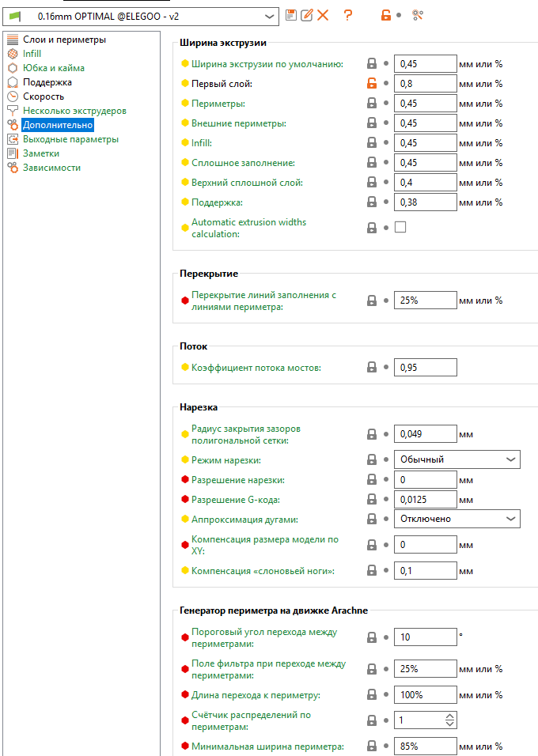Click the orange unlocked lock in toolbar
This screenshot has height=756, width=538.
coord(386,15)
